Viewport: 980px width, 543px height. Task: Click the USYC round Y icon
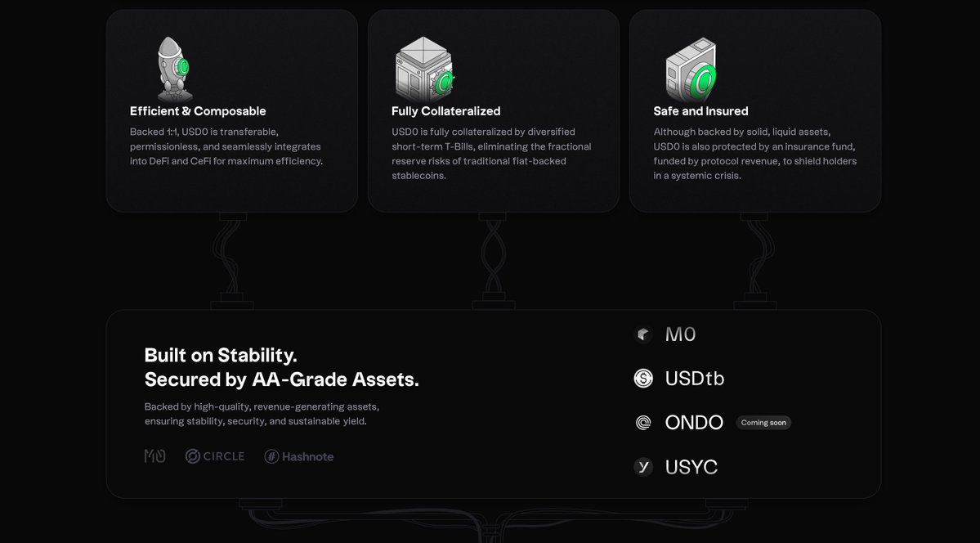(643, 467)
